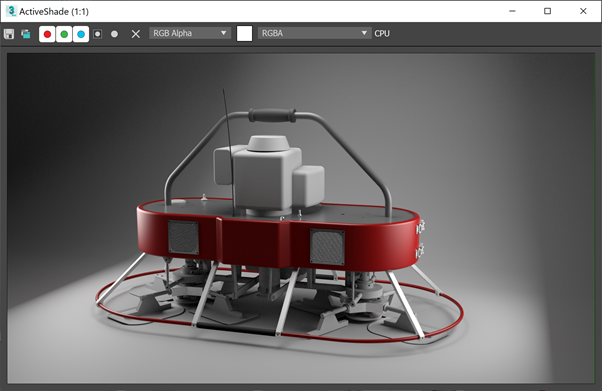This screenshot has height=391, width=602.
Task: Show the alpha channel display
Action: coord(98,34)
